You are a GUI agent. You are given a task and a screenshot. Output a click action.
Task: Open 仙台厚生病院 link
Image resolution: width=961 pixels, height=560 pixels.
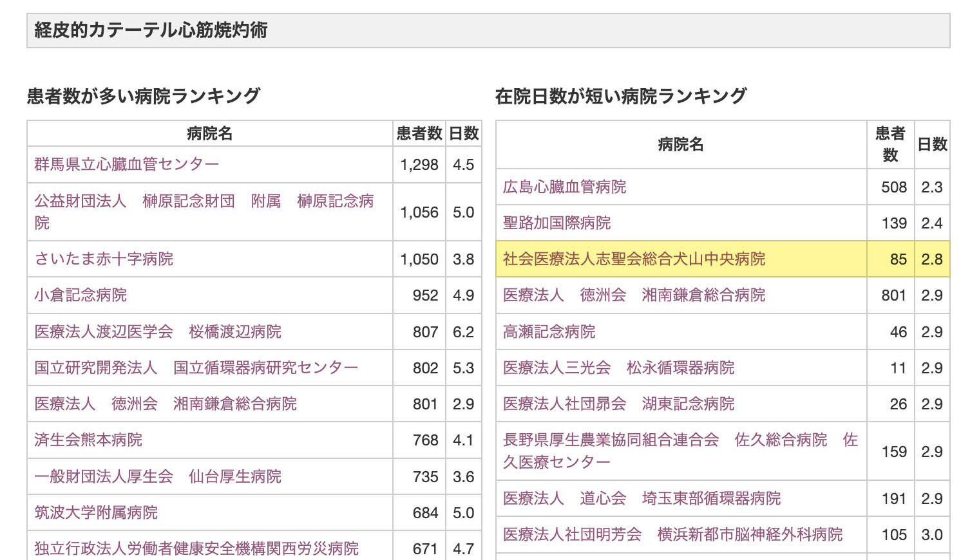coord(158,476)
